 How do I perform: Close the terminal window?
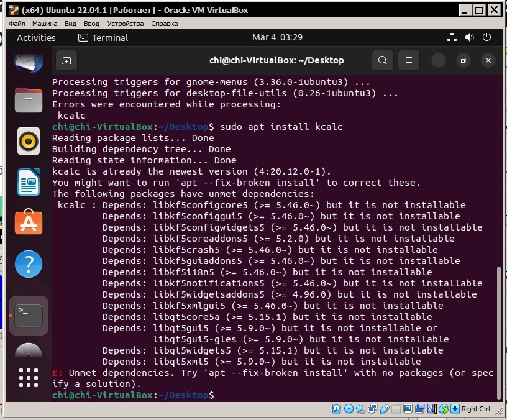[488, 60]
